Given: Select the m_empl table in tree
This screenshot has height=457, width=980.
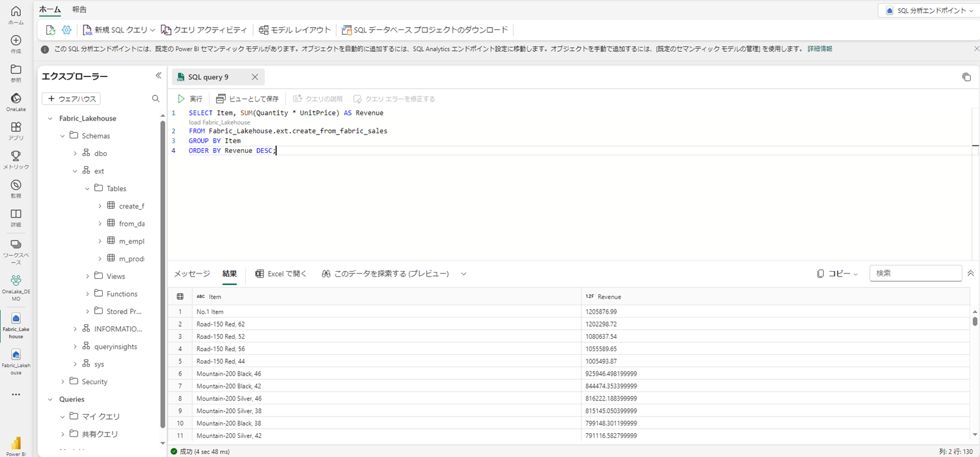Looking at the screenshot, I should coord(131,241).
